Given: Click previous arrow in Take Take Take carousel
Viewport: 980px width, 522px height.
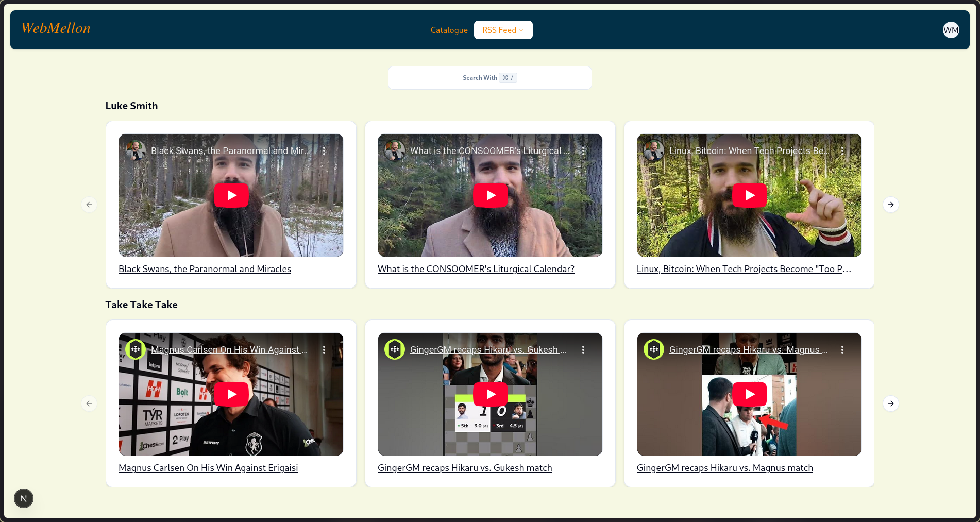Looking at the screenshot, I should [x=89, y=403].
